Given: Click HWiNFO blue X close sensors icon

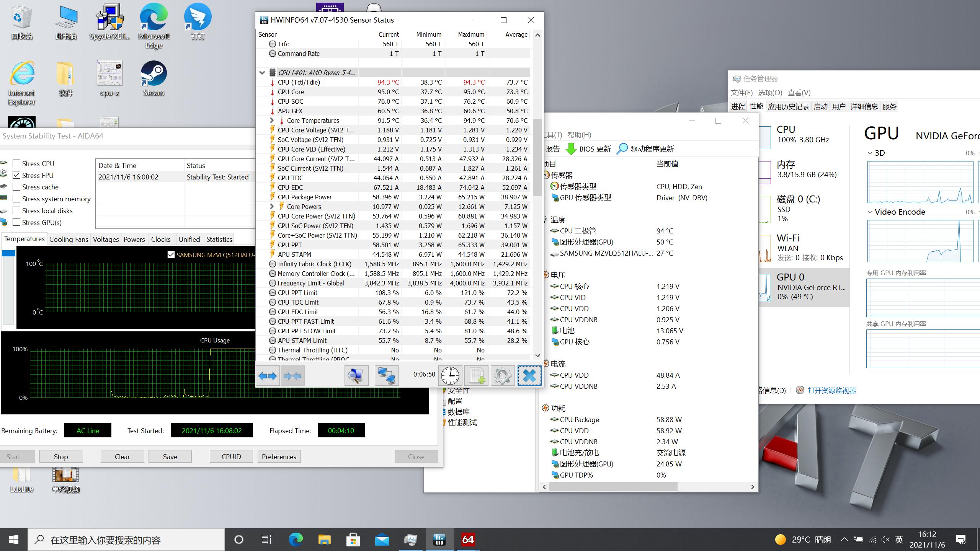Looking at the screenshot, I should pos(529,376).
